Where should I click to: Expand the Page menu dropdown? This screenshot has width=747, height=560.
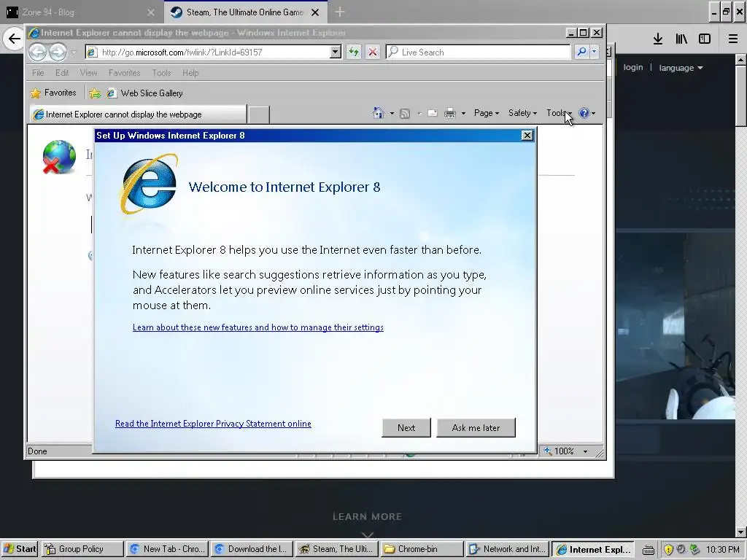point(487,113)
